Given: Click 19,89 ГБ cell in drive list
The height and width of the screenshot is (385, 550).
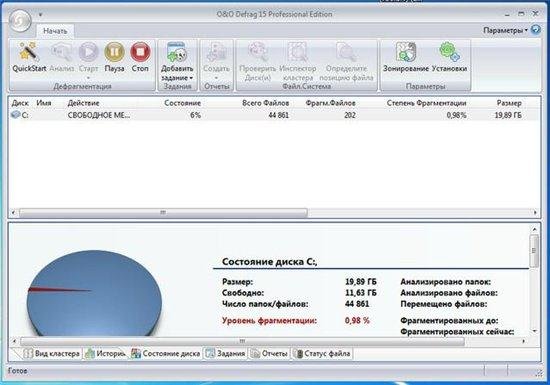Looking at the screenshot, I should tap(508, 115).
